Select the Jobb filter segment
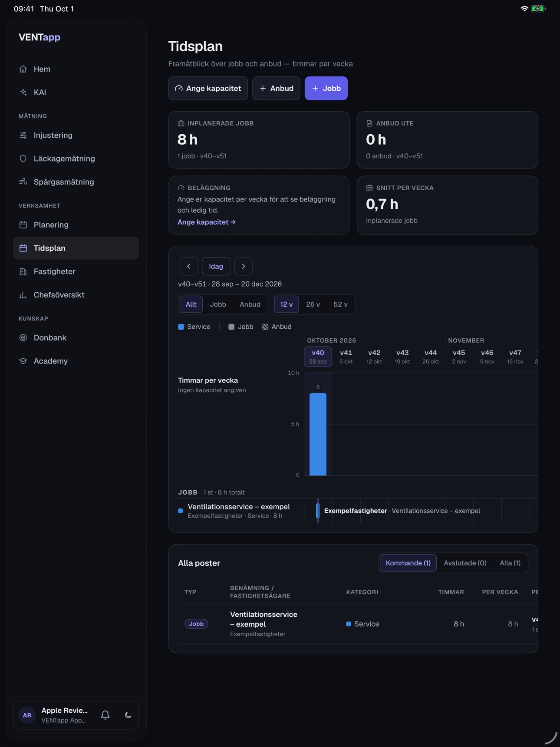The image size is (560, 747). [218, 304]
